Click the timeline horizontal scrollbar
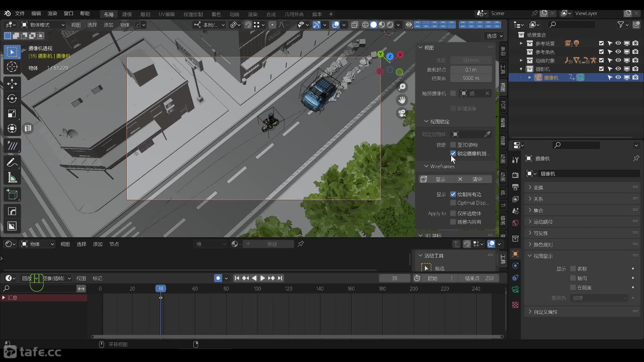The image size is (644, 362). [x=297, y=337]
